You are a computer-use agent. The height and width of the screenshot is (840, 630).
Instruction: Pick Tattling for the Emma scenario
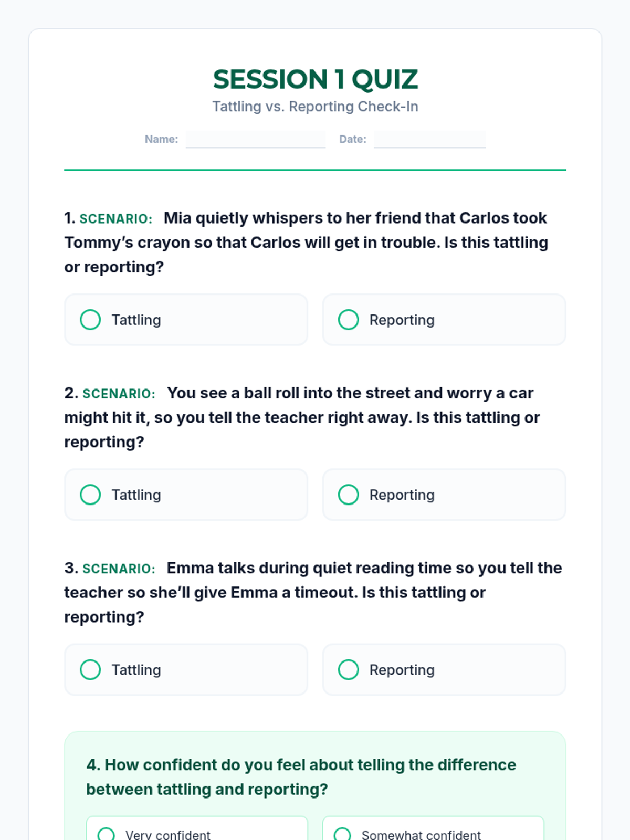pos(185,669)
